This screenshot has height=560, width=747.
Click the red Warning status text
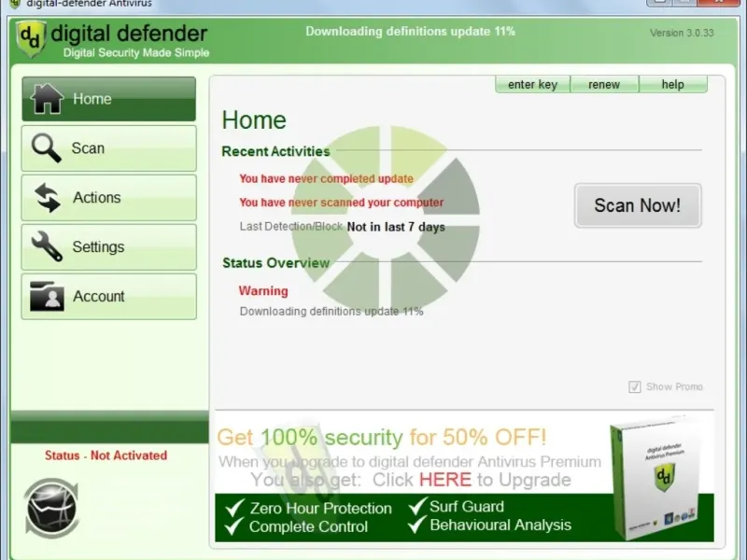263,290
